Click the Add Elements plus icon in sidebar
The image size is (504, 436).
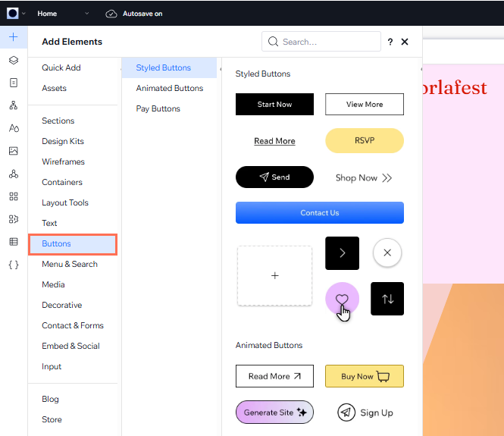click(14, 37)
